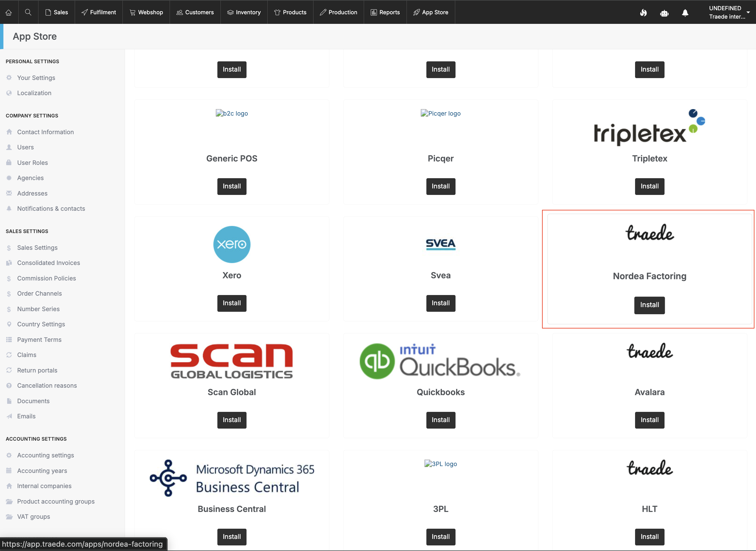Open the Fulfilment menu
This screenshot has height=551, width=756.
click(x=99, y=12)
